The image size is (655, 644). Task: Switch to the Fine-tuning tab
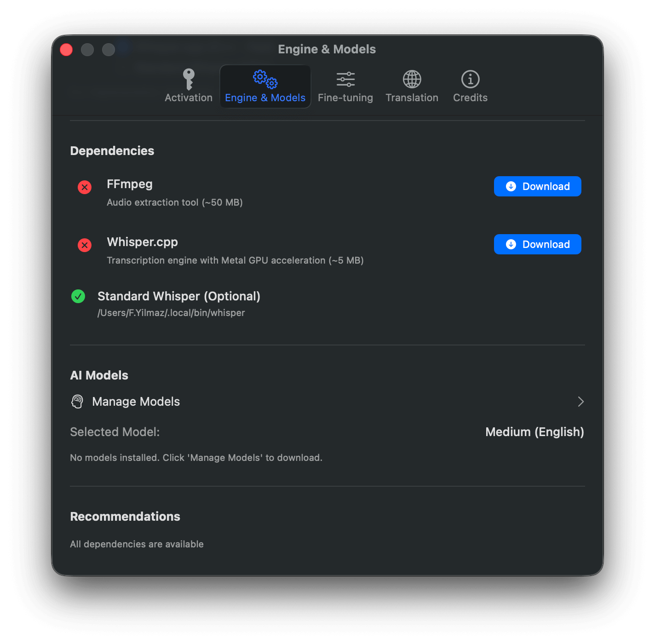(345, 87)
